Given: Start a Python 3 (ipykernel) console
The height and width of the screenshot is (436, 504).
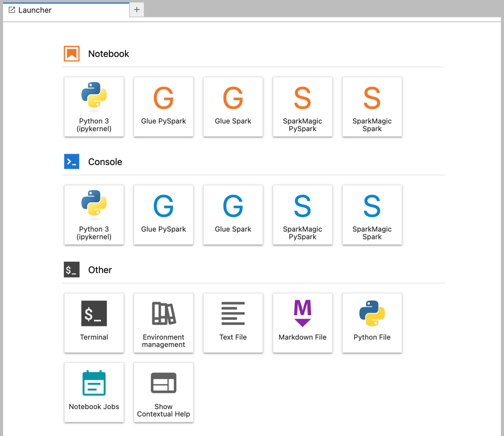Looking at the screenshot, I should [94, 215].
